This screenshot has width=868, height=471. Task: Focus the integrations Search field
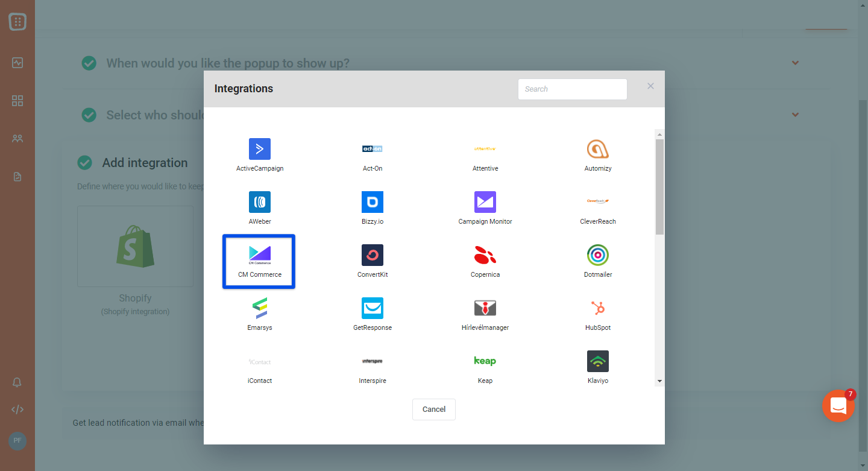click(573, 89)
